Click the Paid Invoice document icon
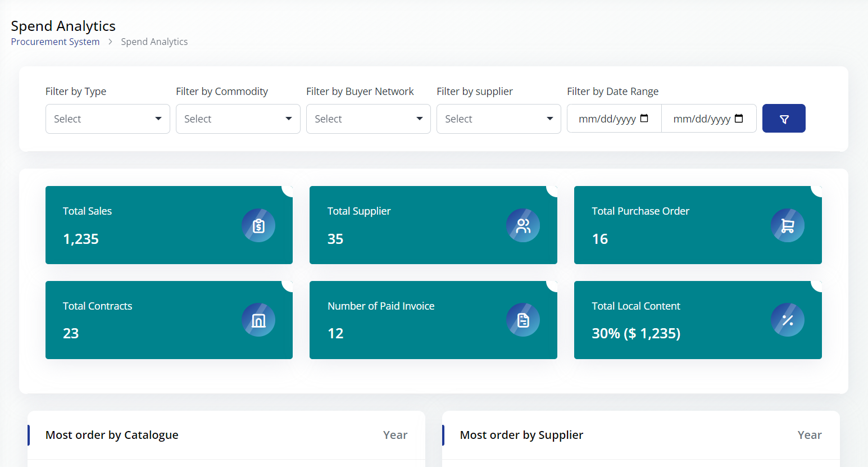Image resolution: width=868 pixels, height=467 pixels. pos(523,320)
